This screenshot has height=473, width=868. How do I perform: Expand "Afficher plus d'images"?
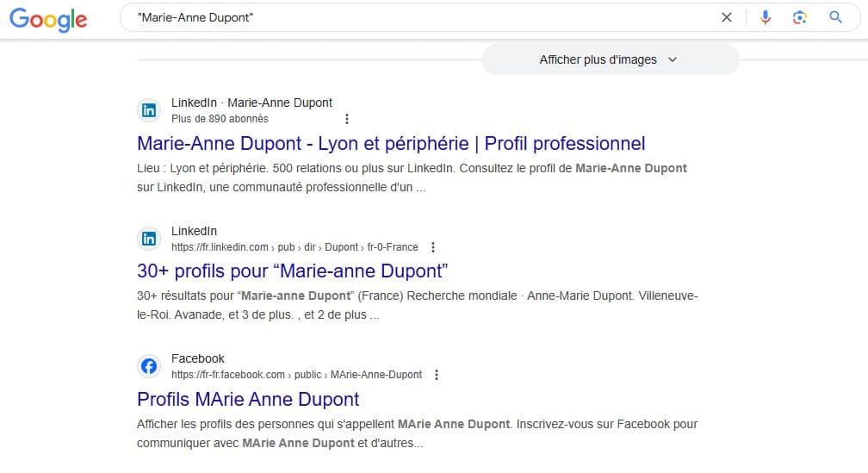pos(610,59)
